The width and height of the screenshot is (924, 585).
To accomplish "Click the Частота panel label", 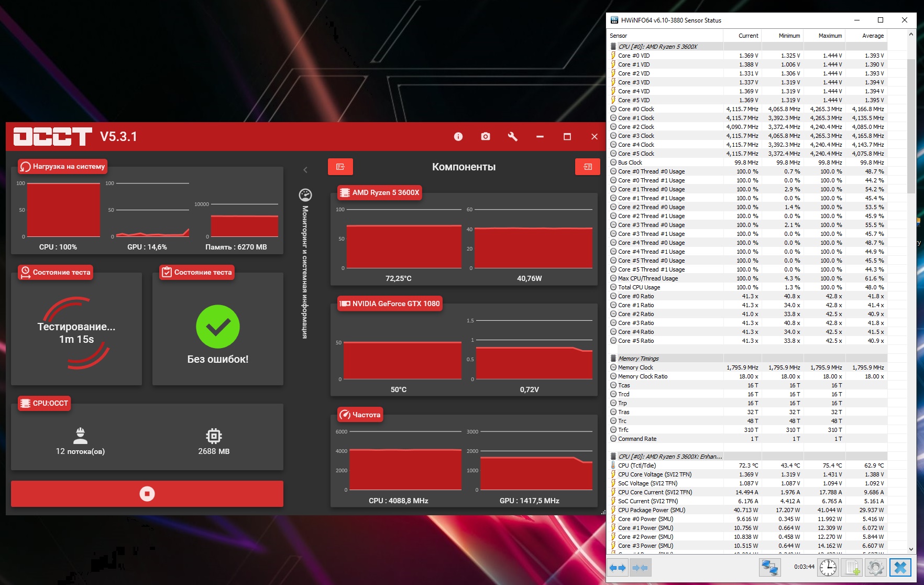I will (x=360, y=415).
